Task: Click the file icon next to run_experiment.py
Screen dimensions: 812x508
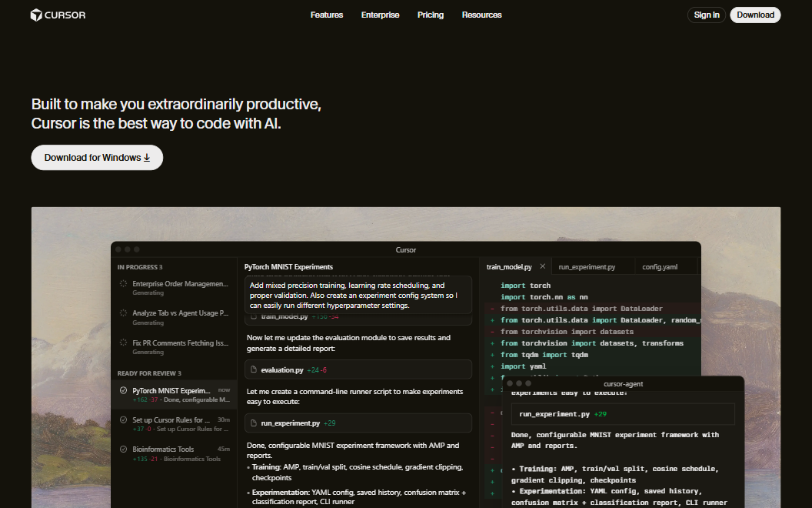Action: click(x=254, y=423)
